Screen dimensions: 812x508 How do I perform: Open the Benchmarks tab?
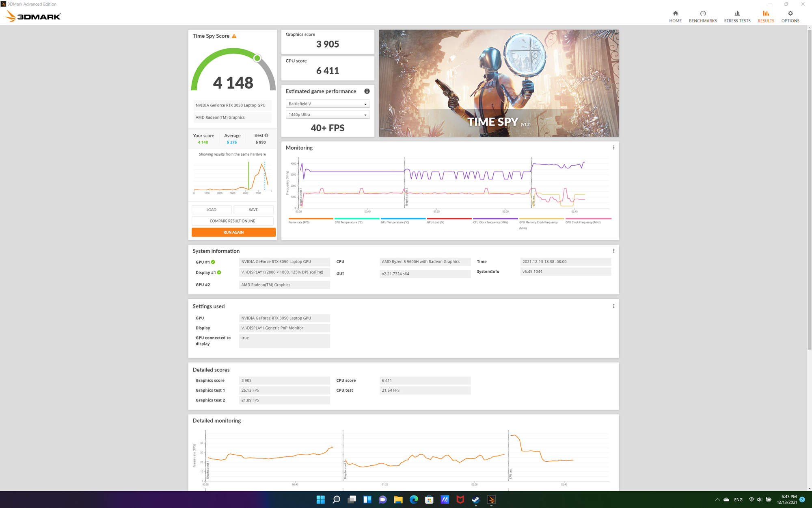(702, 17)
